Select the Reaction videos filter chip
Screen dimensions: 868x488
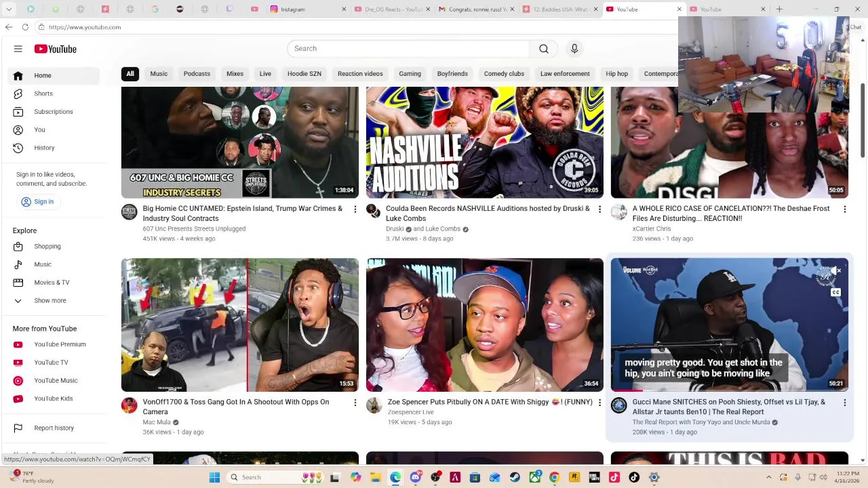click(x=360, y=74)
